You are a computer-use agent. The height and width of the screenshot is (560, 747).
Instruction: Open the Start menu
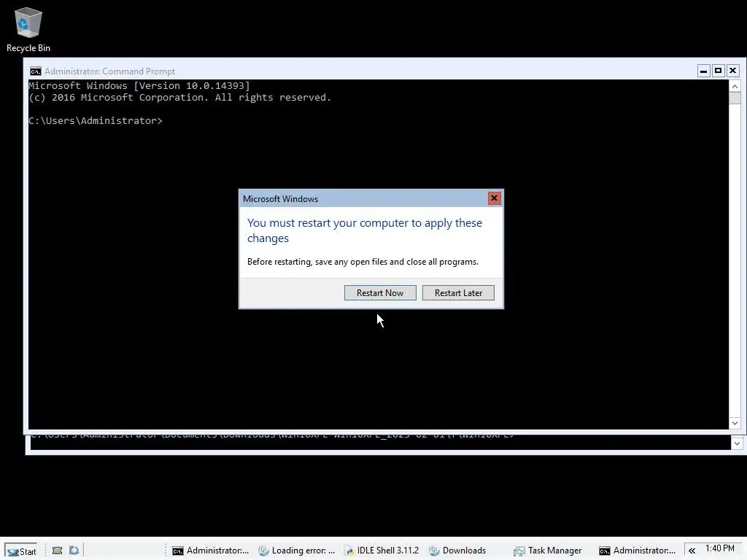coord(21,551)
